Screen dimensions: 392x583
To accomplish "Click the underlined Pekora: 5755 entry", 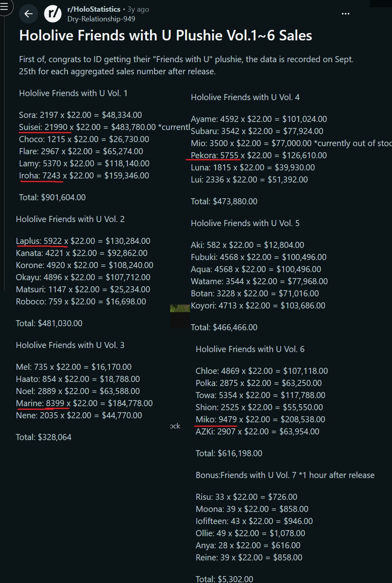I will [x=215, y=155].
